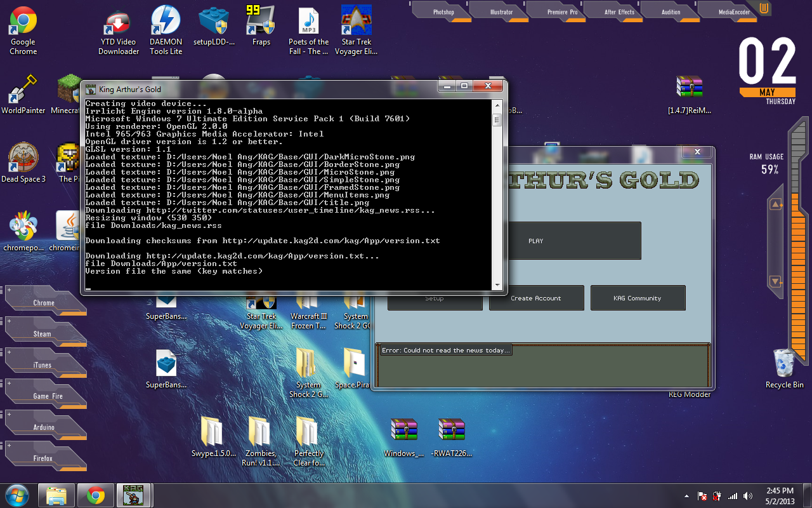This screenshot has width=812, height=508.
Task: Select the setupLDD installer icon
Action: [x=214, y=27]
